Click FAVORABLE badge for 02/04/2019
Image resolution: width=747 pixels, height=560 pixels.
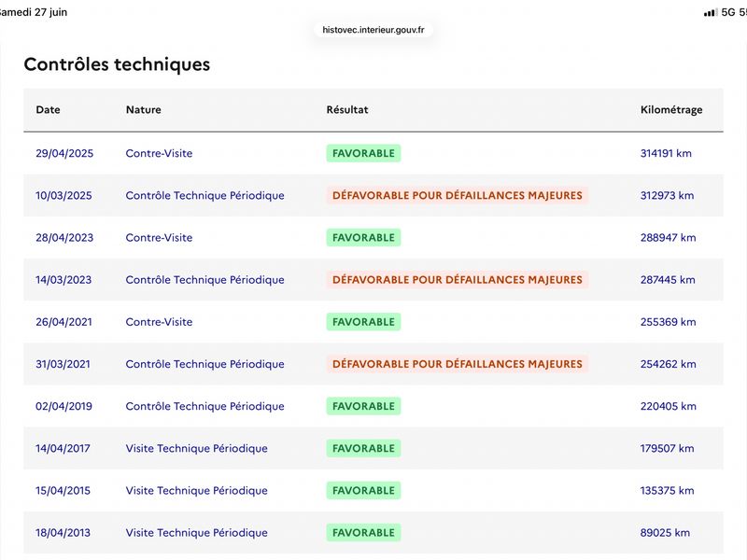point(363,406)
